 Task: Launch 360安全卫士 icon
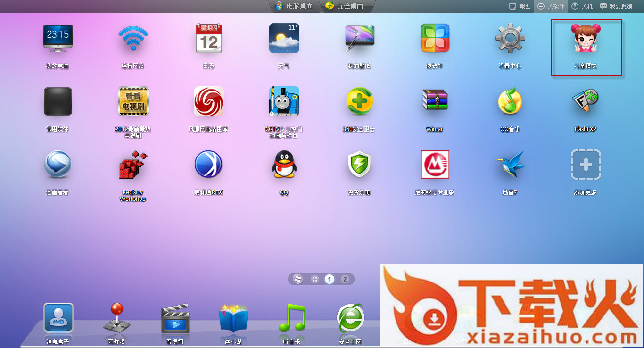359,101
